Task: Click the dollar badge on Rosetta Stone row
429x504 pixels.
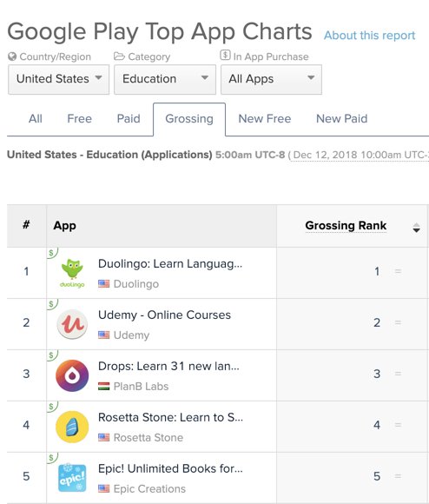Action: pos(52,407)
